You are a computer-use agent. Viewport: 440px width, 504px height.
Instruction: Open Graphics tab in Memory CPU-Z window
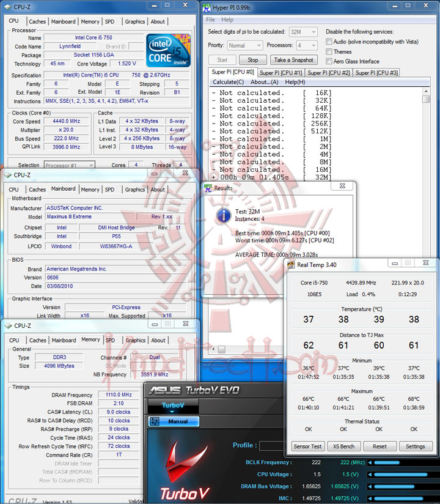click(135, 340)
